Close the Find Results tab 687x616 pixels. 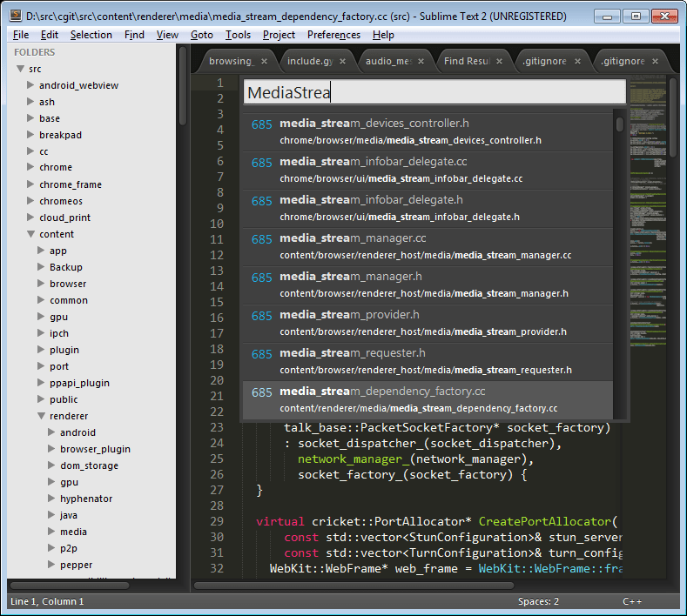coord(499,61)
